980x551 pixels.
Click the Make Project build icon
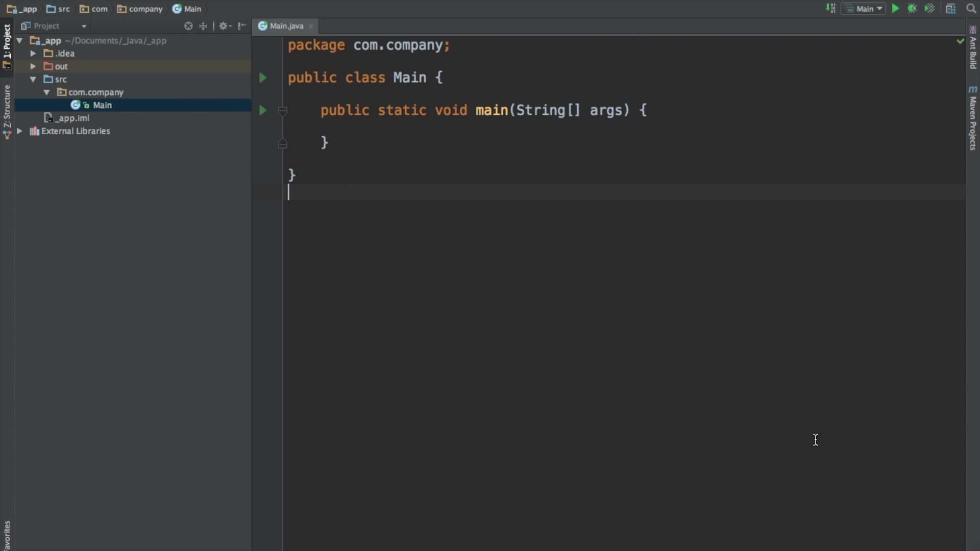pyautogui.click(x=830, y=9)
